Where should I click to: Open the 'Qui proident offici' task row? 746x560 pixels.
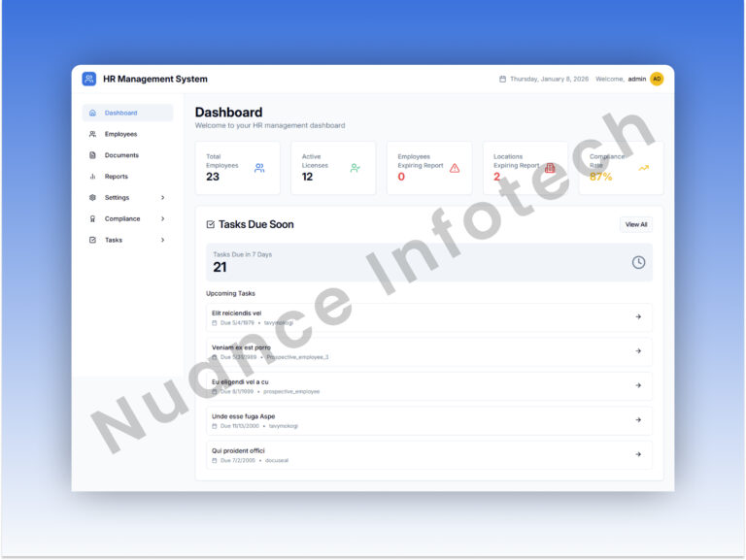[x=428, y=454]
